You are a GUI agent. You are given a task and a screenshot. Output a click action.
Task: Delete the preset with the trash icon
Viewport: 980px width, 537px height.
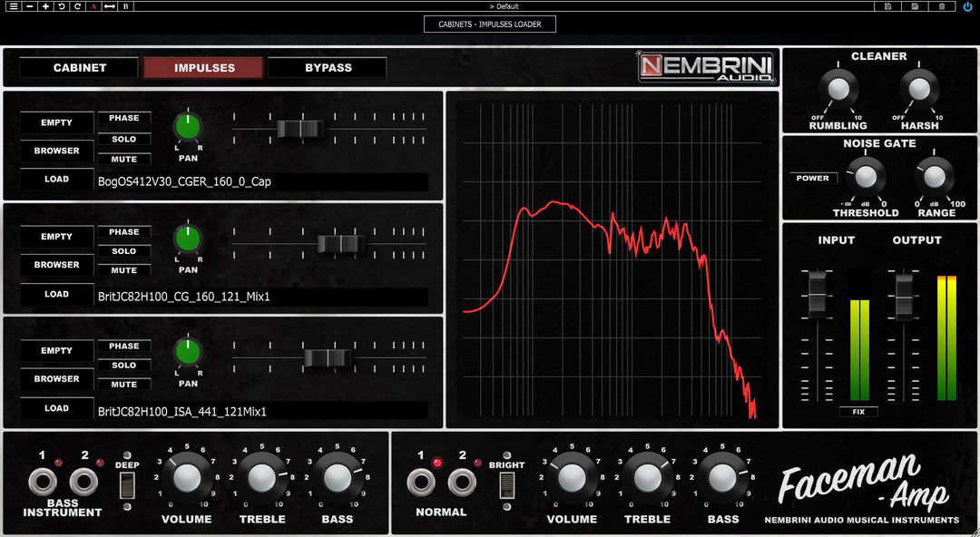click(942, 6)
